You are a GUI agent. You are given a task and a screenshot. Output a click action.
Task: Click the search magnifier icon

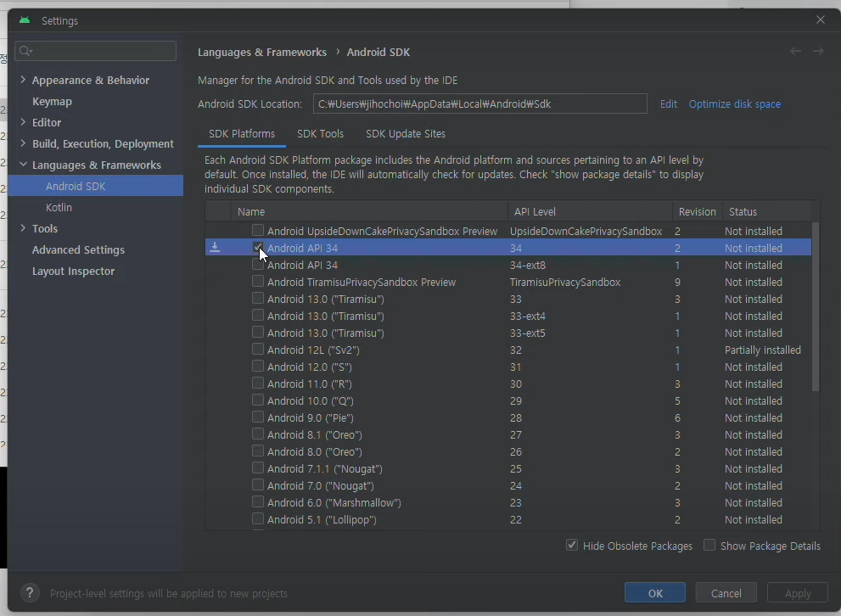(25, 51)
